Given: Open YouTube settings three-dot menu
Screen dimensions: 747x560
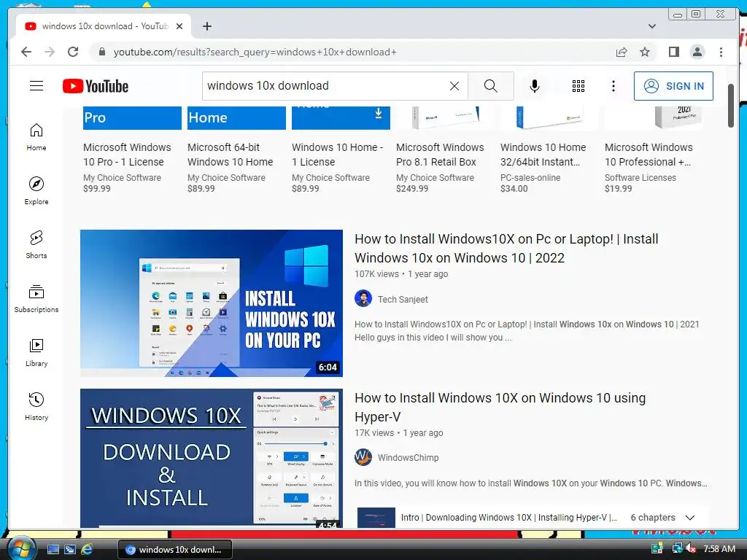Looking at the screenshot, I should pyautogui.click(x=613, y=86).
